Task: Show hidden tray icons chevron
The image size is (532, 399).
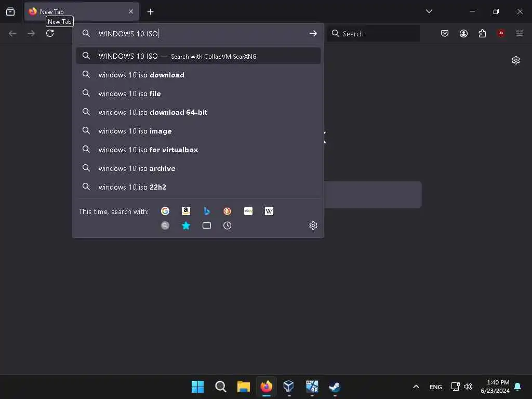Action: (x=416, y=387)
